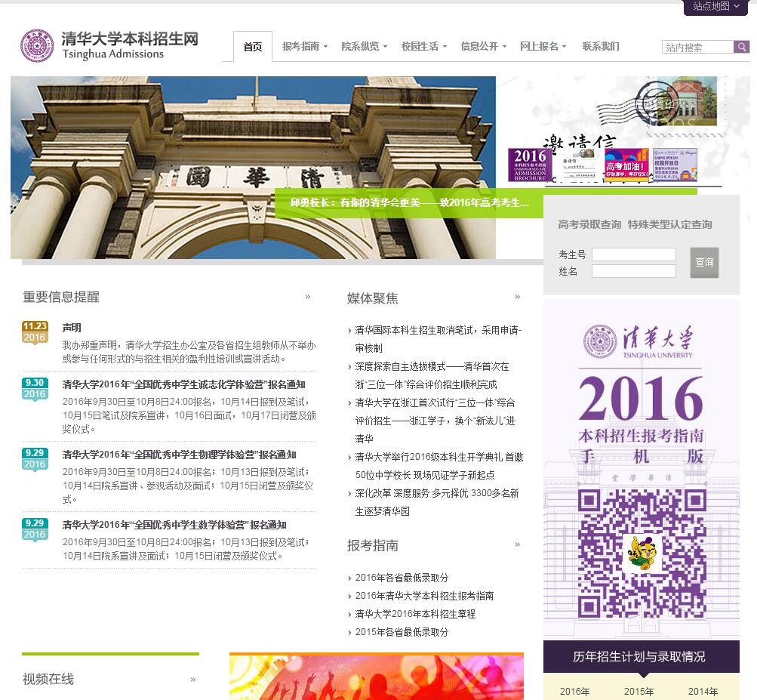Expand the 信息公开 navigation menu

pos(483,46)
